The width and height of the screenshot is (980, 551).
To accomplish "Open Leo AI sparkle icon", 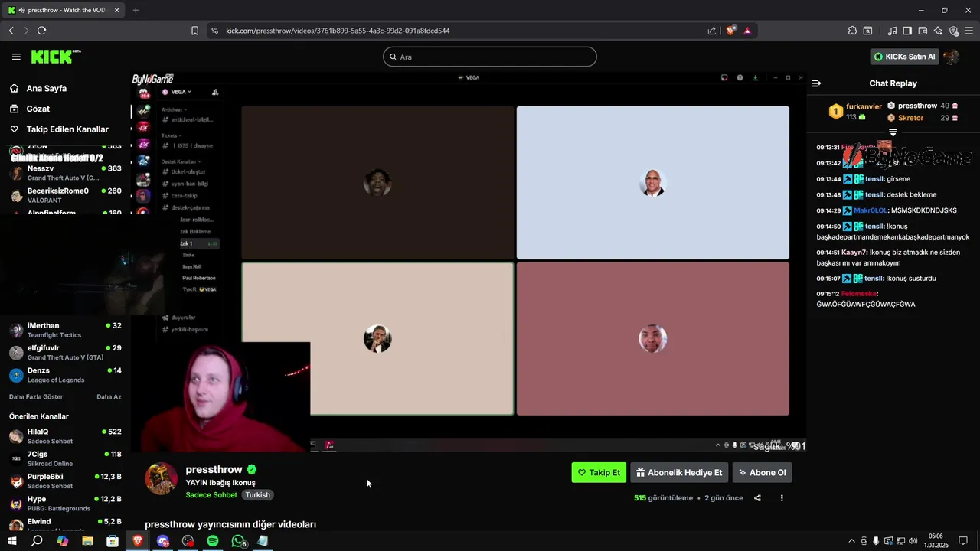I will [938, 31].
